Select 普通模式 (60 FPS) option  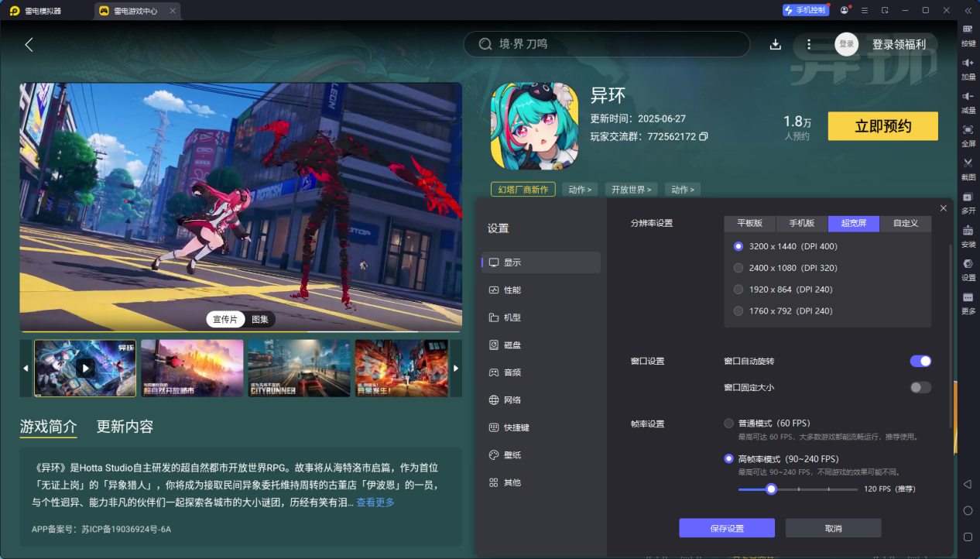(x=767, y=424)
